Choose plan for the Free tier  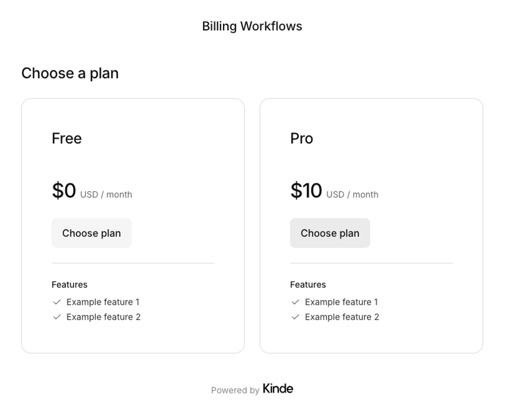[92, 233]
